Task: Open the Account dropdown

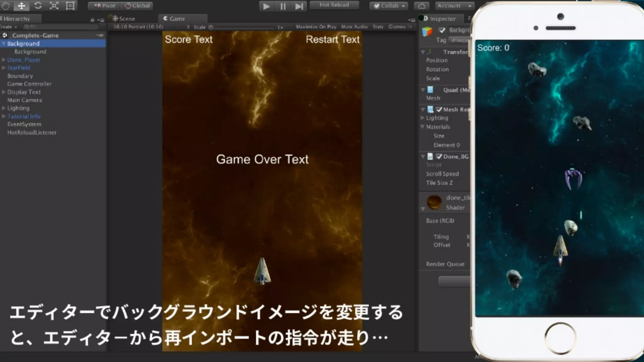Action: 455,6
